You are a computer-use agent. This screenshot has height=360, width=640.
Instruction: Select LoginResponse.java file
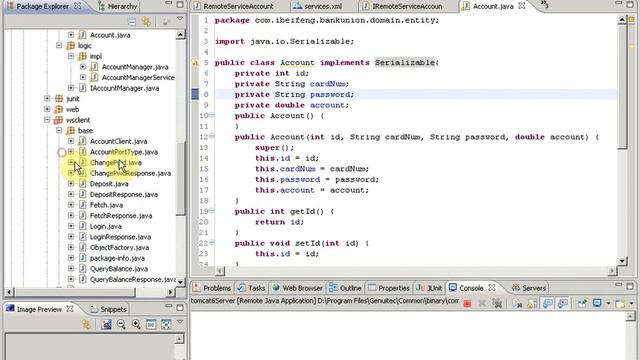pyautogui.click(x=120, y=237)
